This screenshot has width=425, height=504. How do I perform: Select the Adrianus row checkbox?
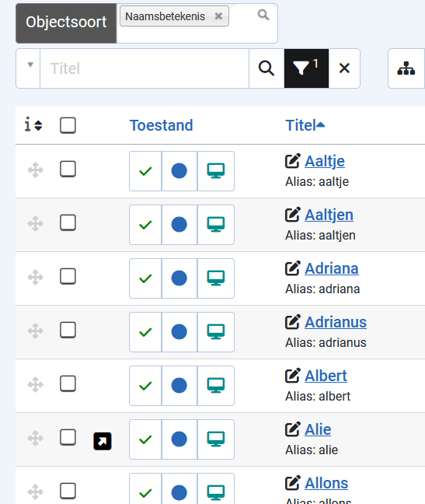tap(68, 330)
